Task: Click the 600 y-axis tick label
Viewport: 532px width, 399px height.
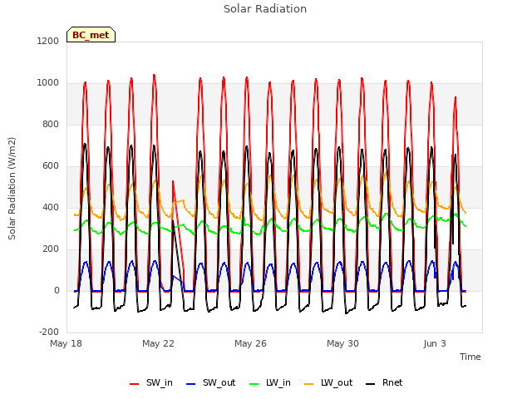Action: (x=51, y=166)
